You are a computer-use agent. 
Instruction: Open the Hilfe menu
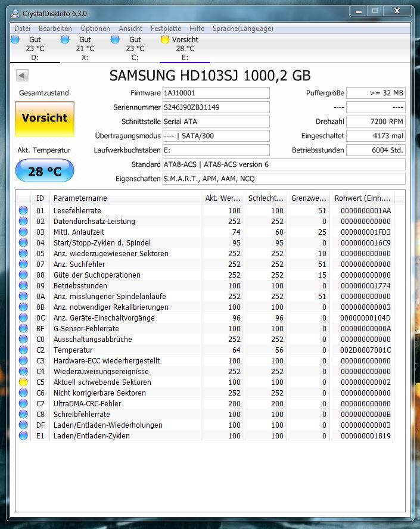[x=197, y=29]
